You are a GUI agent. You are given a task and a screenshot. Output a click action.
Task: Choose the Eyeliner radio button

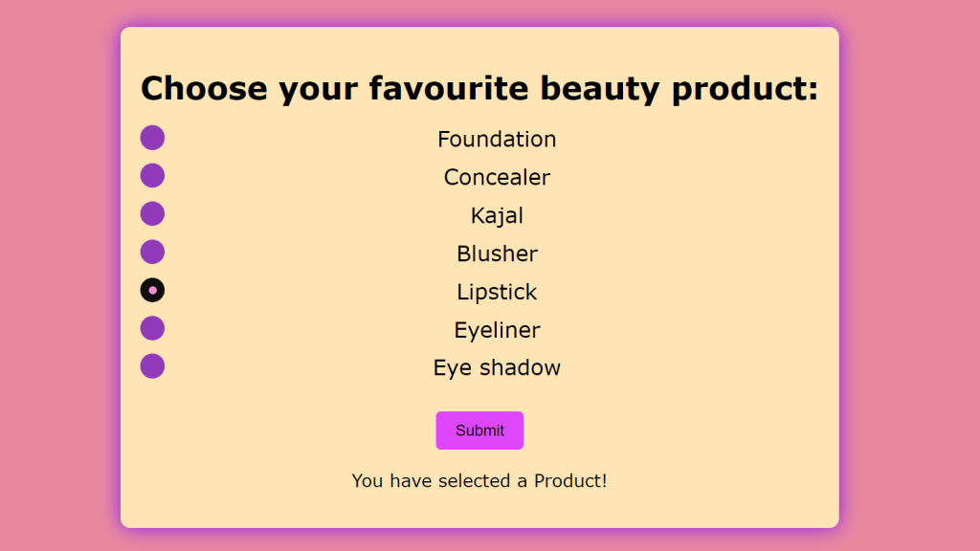tap(152, 328)
